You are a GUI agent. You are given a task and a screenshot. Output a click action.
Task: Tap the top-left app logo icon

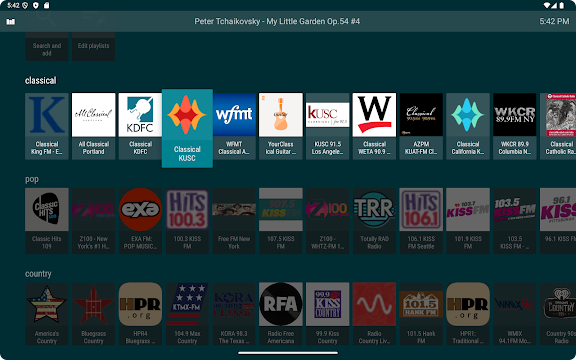tap(11, 22)
